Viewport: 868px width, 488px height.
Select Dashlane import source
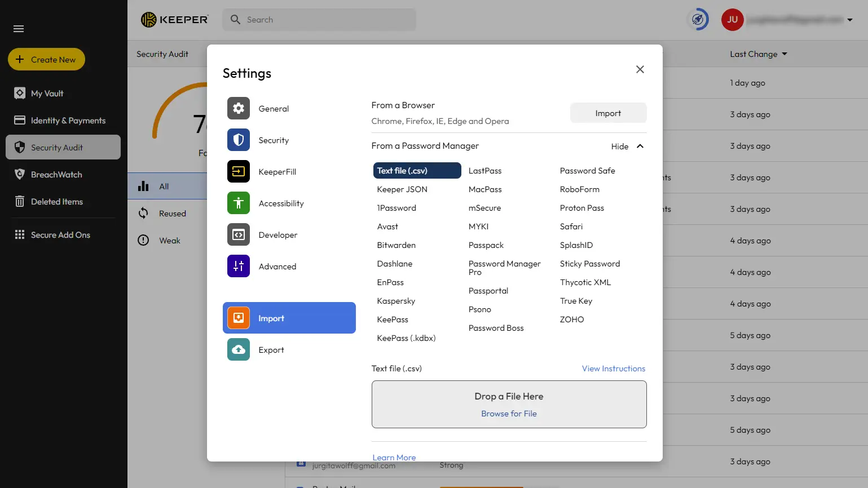(x=395, y=264)
